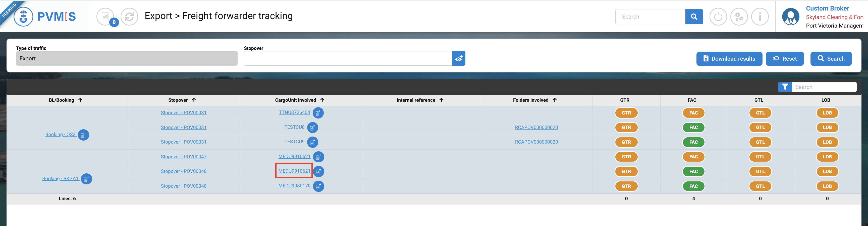This screenshot has width=868, height=226.
Task: Open the documents icon with 0 badge
Action: point(105,17)
